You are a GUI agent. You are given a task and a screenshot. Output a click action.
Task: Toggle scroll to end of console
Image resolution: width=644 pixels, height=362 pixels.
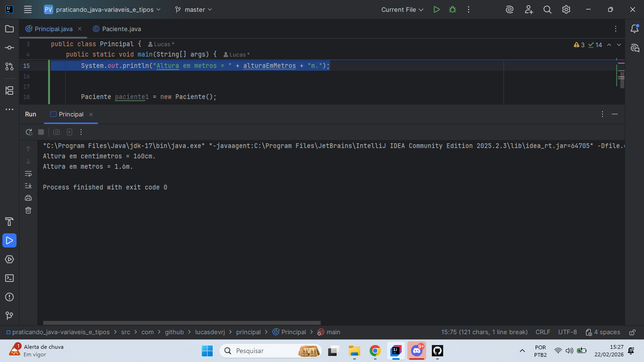[x=28, y=186]
